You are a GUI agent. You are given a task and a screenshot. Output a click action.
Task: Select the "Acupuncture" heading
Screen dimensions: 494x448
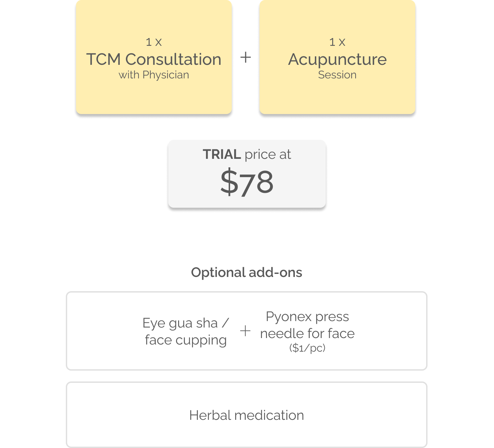click(x=337, y=60)
